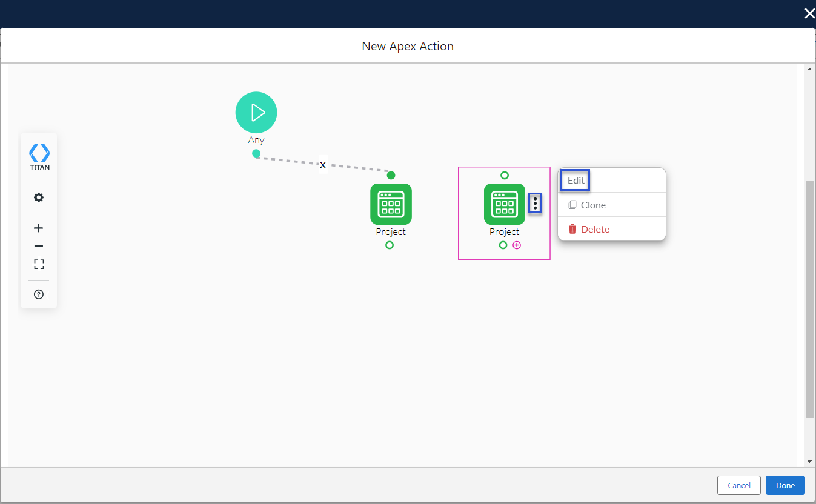This screenshot has height=504, width=816.
Task: Click the Any start node play icon
Action: 256,113
